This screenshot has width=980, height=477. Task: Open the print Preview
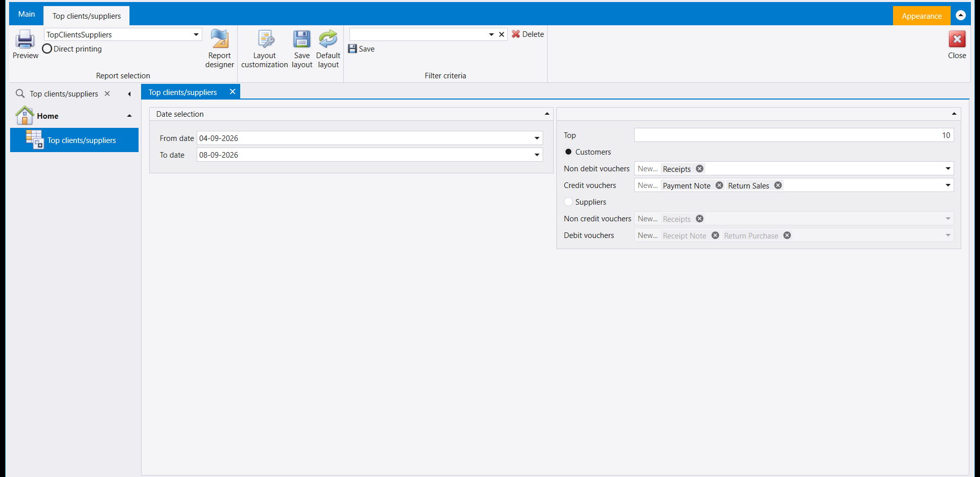click(25, 44)
